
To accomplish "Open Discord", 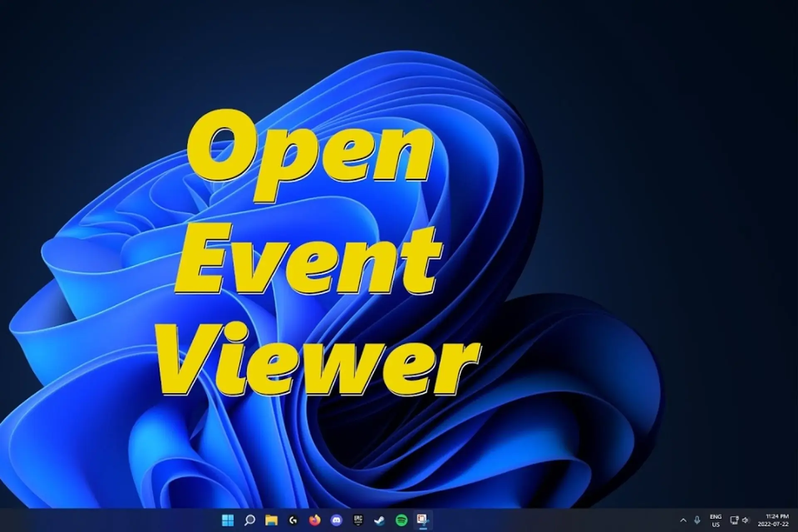I will pyautogui.click(x=336, y=521).
